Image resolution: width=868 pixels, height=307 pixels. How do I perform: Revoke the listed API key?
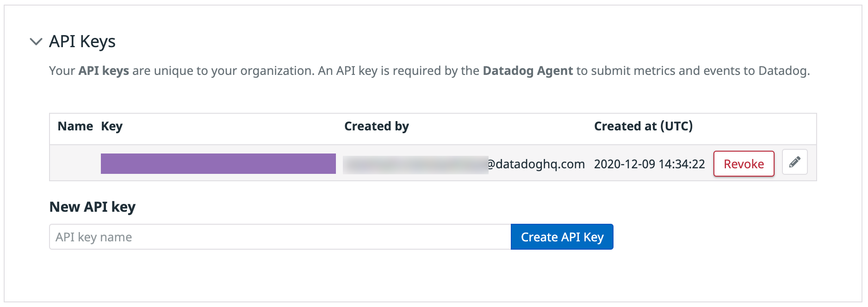[x=743, y=164]
